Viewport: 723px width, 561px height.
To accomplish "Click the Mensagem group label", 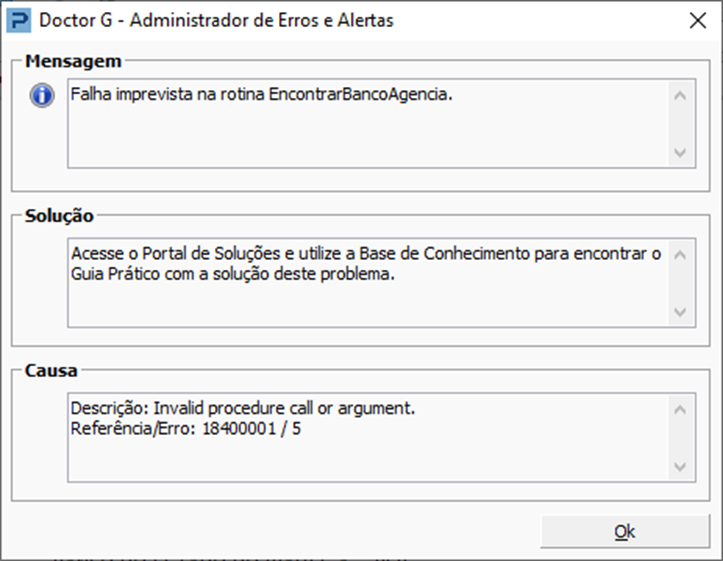I will pyautogui.click(x=73, y=61).
